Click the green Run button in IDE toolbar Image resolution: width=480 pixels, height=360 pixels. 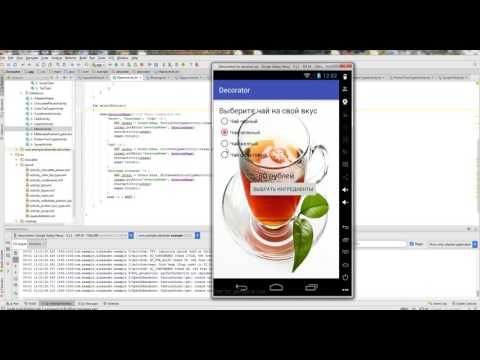pos(116,65)
